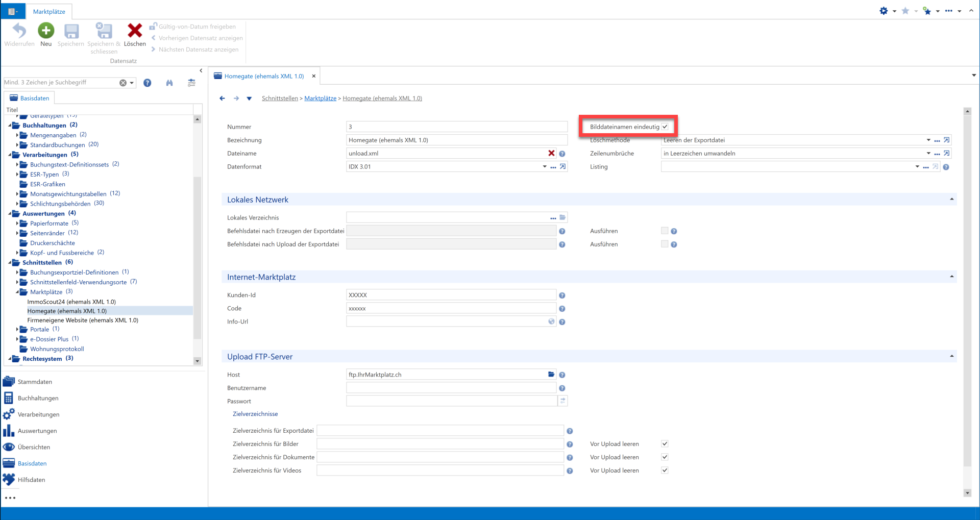Image resolution: width=980 pixels, height=520 pixels.
Task: Open the search filter settings icon
Action: 191,83
